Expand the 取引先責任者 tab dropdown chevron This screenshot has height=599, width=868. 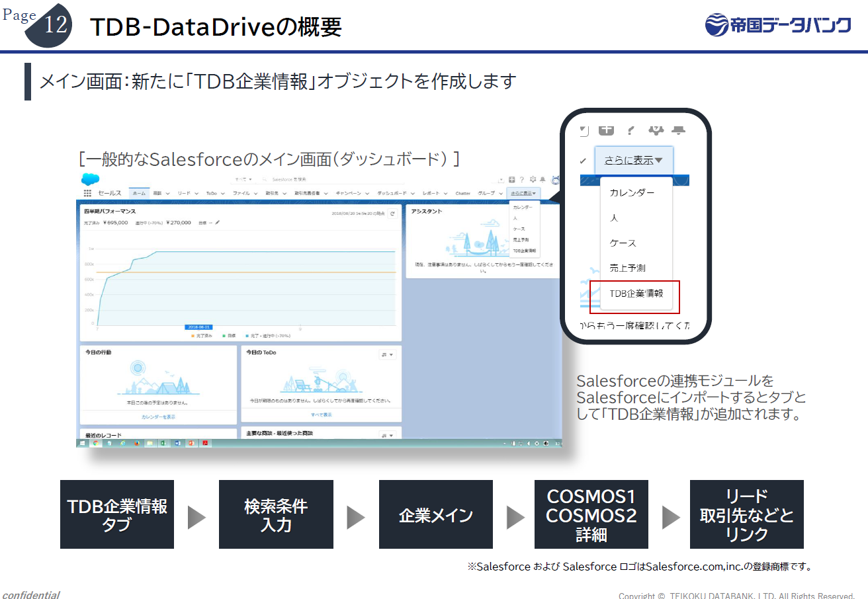326,194
